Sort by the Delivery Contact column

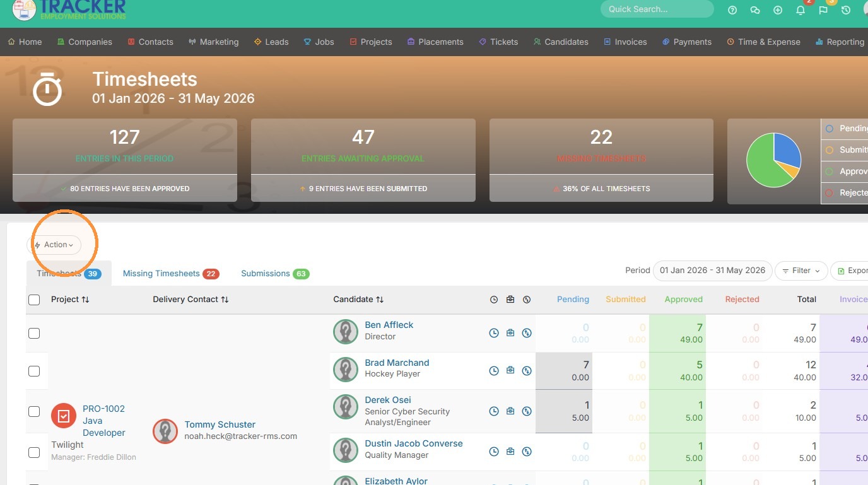[x=191, y=300]
